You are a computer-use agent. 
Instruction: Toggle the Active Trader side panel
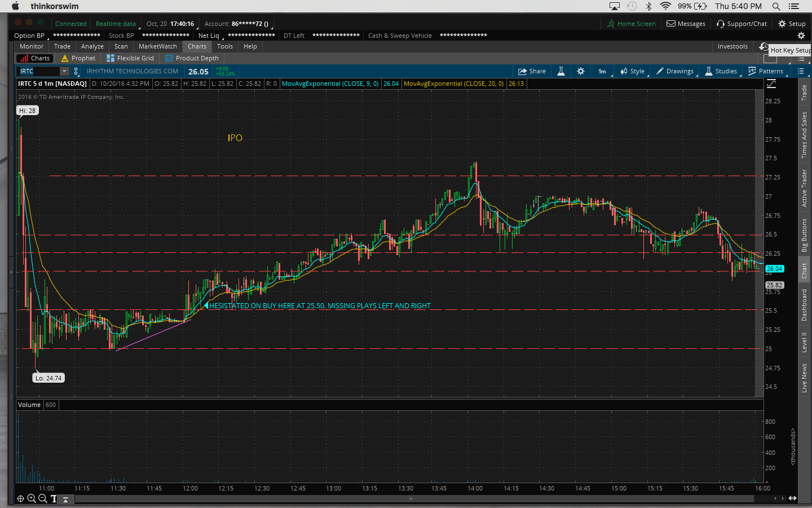tap(804, 188)
